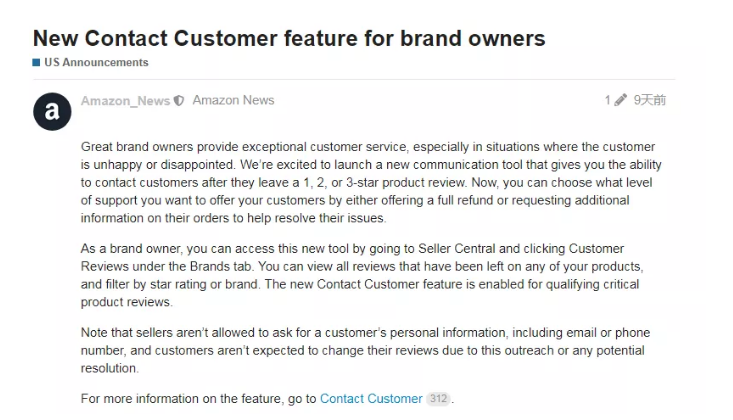Open the Amazon_News user profile
The image size is (733, 420).
(125, 101)
